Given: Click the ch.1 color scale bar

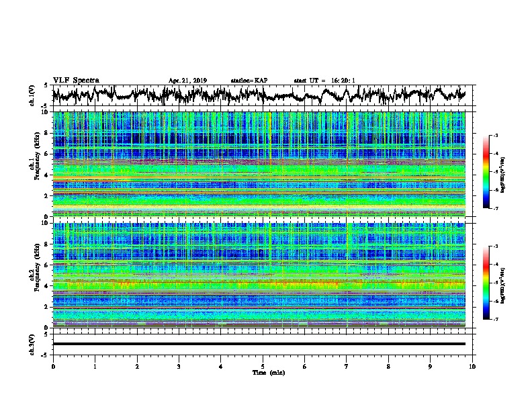Looking at the screenshot, I should click(x=486, y=172).
